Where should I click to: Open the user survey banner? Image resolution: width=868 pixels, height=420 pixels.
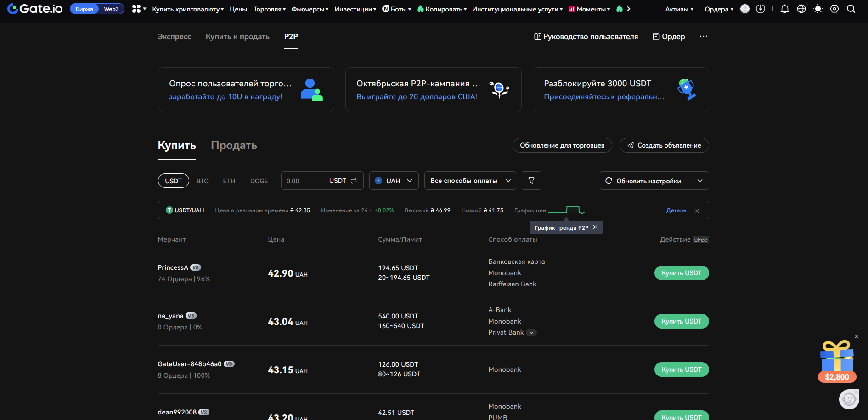coord(246,90)
